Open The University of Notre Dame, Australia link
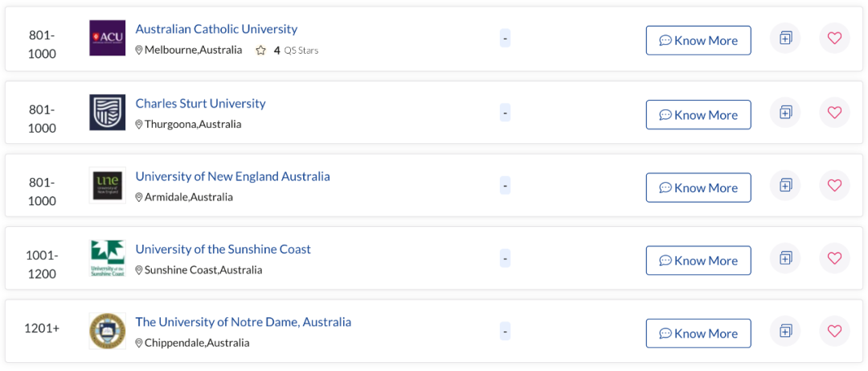This screenshot has width=868, height=371. point(243,322)
